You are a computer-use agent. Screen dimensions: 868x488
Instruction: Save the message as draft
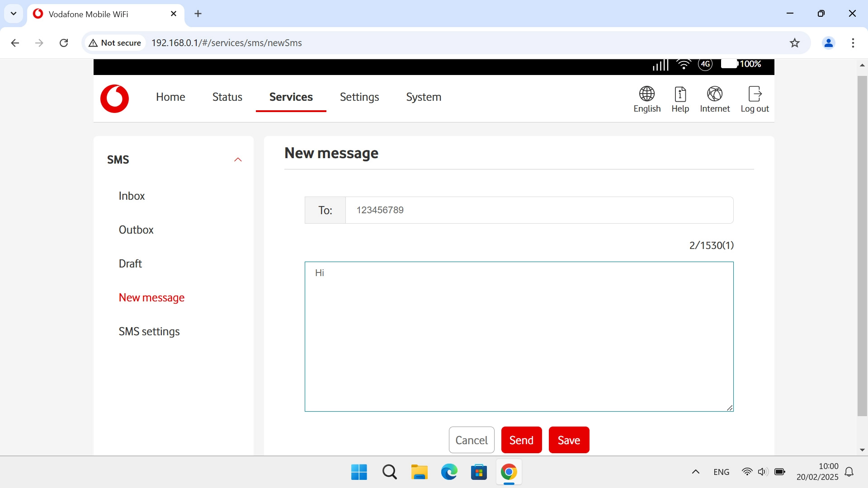pyautogui.click(x=569, y=440)
